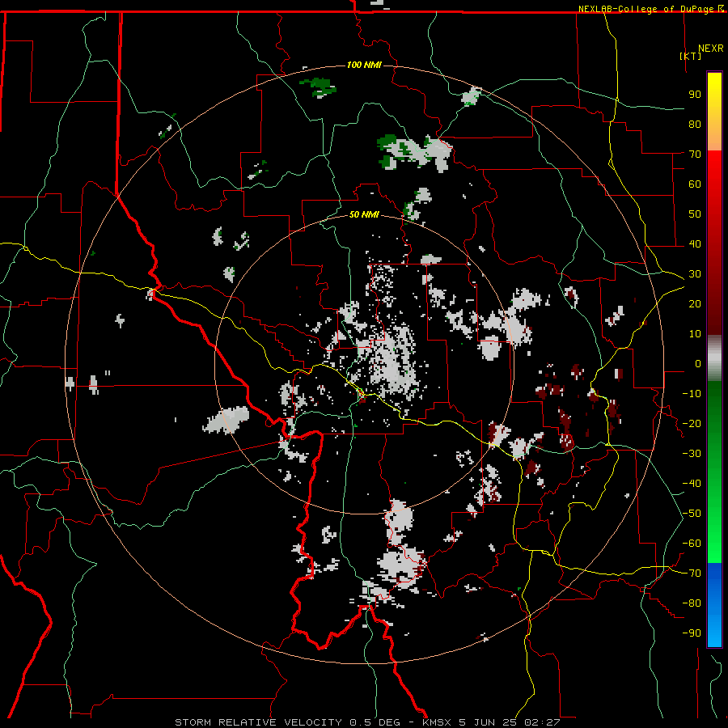
Task: Click the -20 scale label
Action: click(x=692, y=423)
